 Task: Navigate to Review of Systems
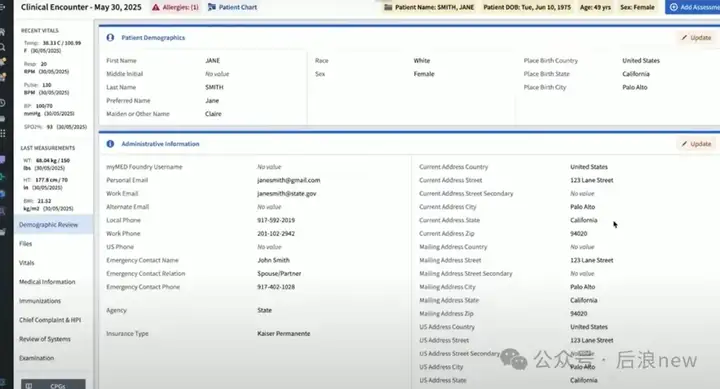click(x=45, y=339)
